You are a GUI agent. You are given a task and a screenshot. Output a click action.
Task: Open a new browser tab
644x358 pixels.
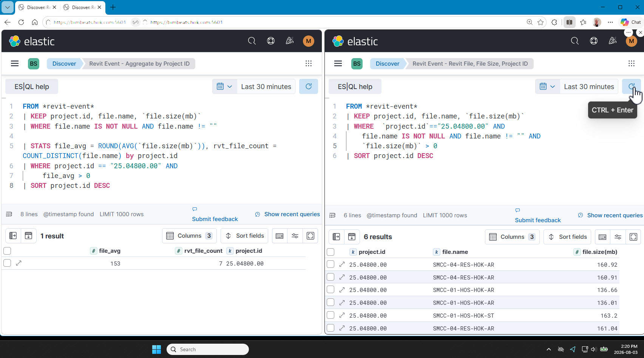tap(113, 7)
